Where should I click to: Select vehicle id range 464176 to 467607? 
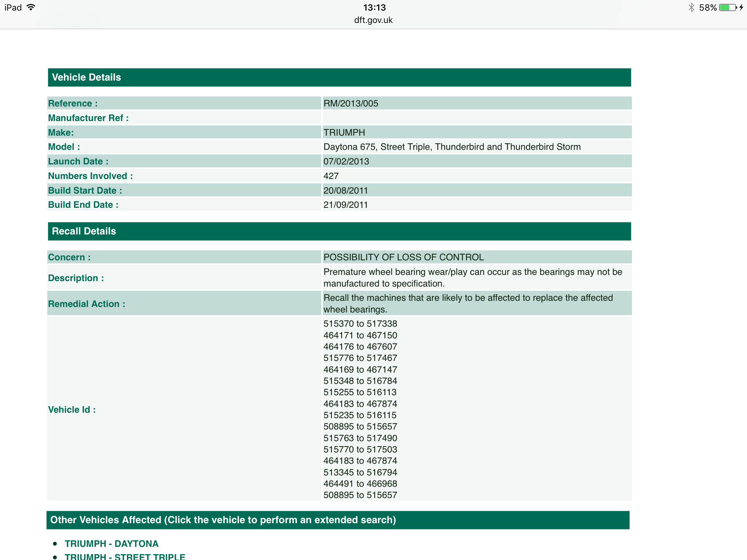(360, 347)
